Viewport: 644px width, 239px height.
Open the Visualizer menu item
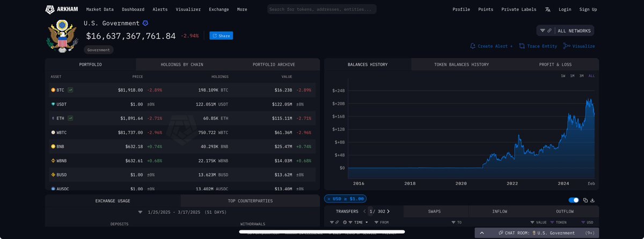coord(188,9)
